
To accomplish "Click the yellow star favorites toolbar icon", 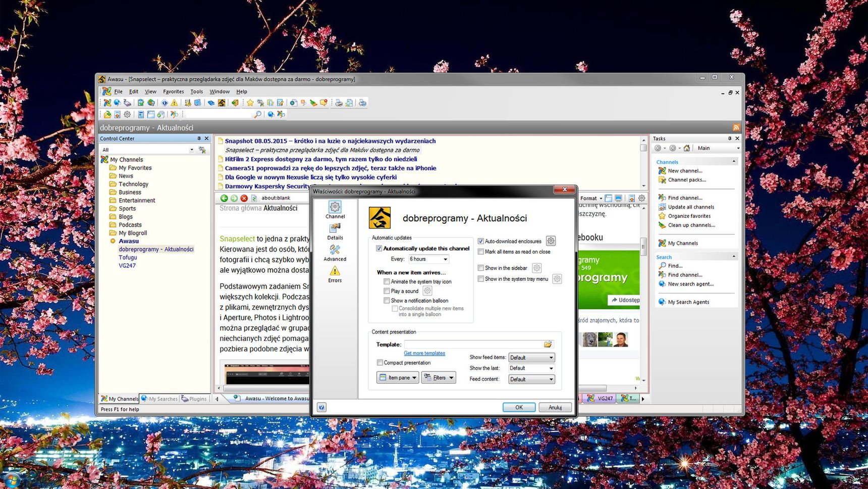I will click(x=250, y=103).
